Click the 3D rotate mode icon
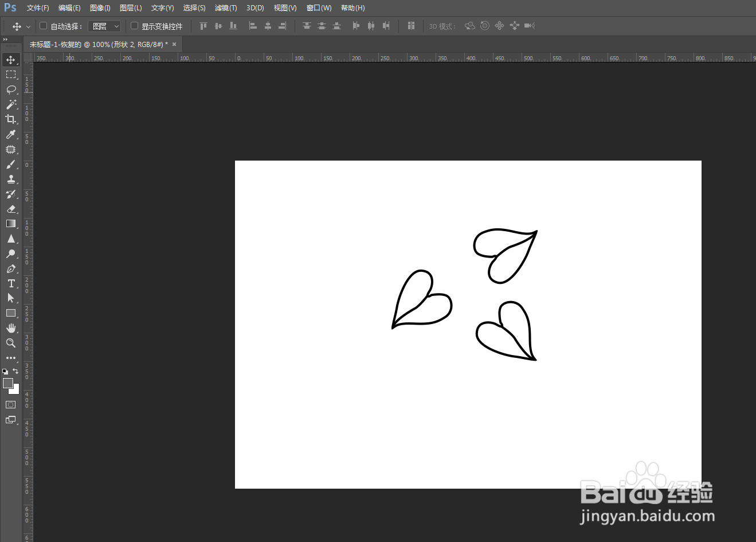 click(470, 26)
